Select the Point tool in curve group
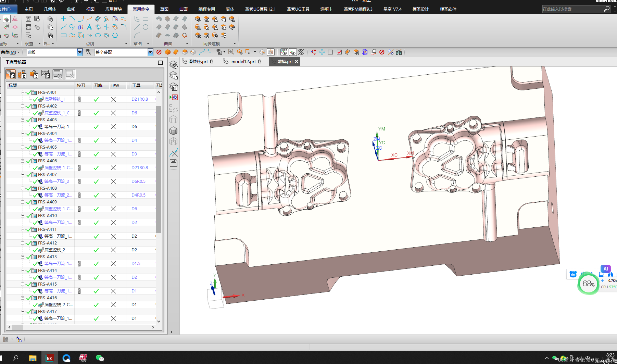617x364 pixels. (63, 19)
